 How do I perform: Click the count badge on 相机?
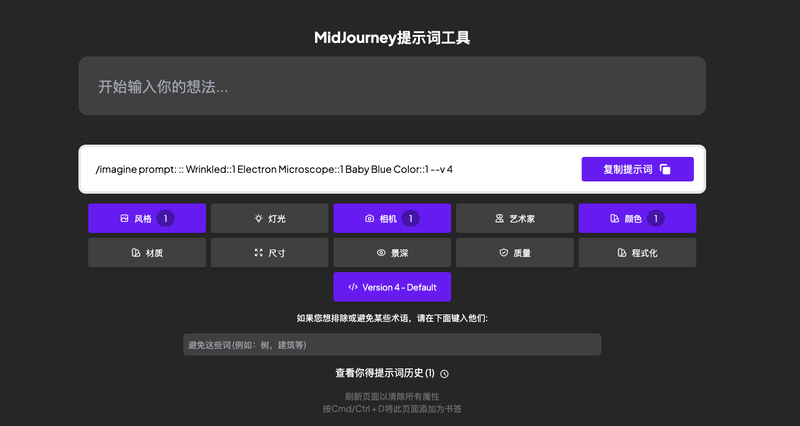[410, 218]
